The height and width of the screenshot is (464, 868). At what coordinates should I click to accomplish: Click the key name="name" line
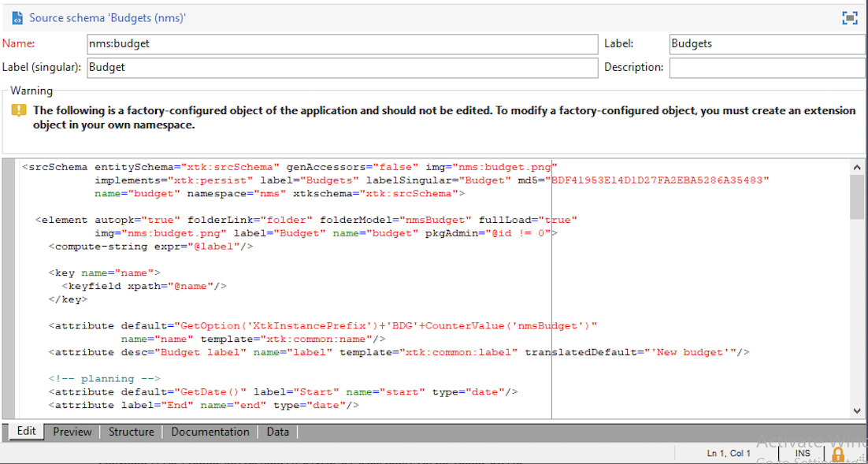coord(105,273)
